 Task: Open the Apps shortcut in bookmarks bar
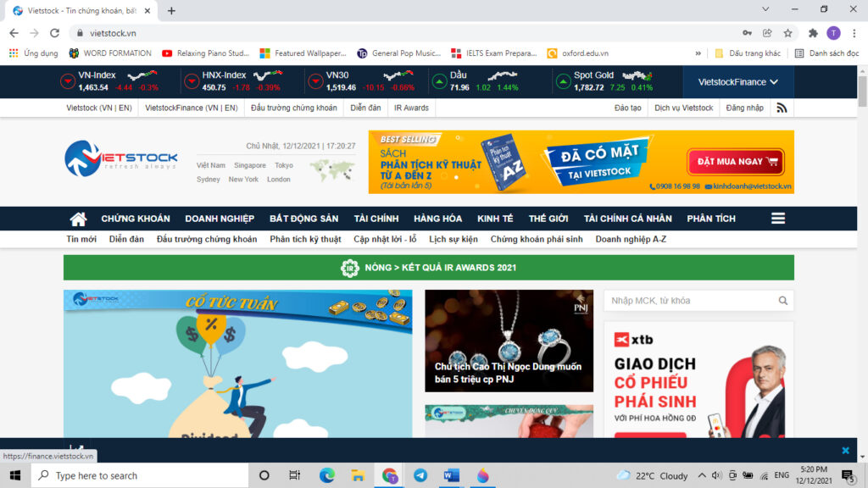tap(34, 53)
